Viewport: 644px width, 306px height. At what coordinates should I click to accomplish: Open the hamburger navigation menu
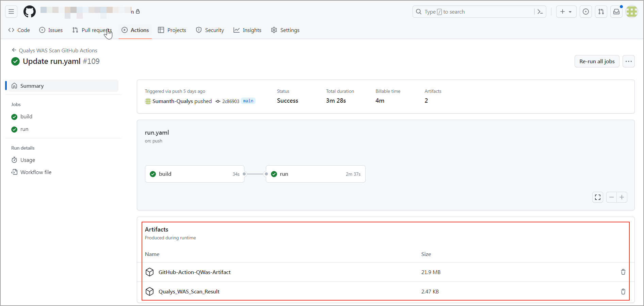coord(11,12)
